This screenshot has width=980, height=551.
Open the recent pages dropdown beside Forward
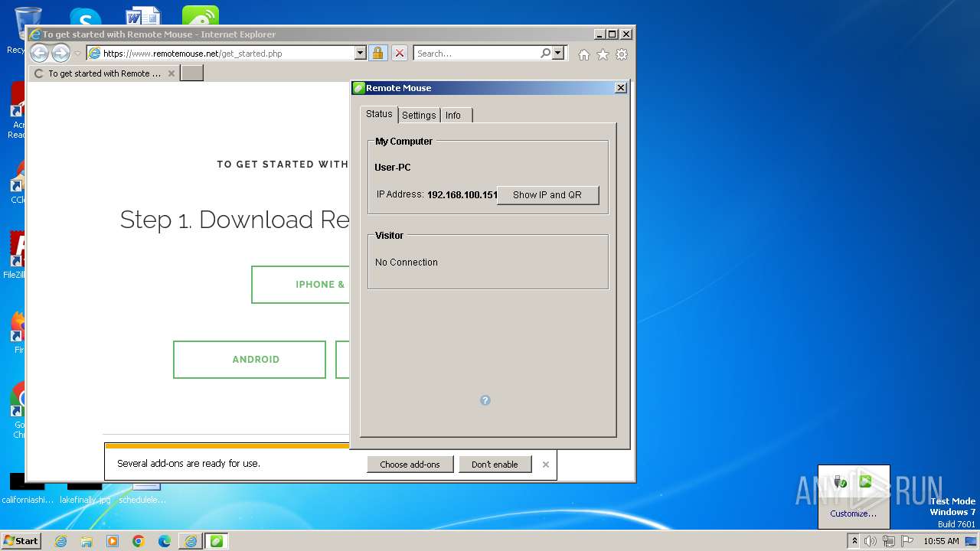tap(77, 54)
